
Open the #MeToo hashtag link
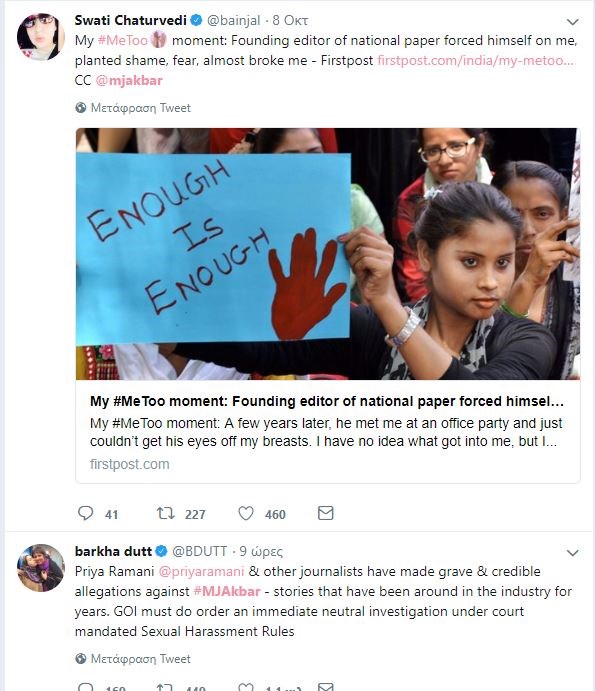[123, 41]
